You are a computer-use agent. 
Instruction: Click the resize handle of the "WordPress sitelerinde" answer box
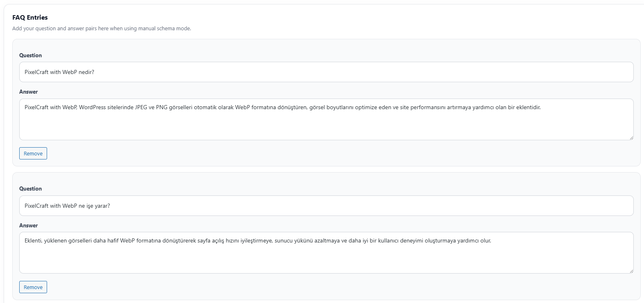tap(631, 137)
